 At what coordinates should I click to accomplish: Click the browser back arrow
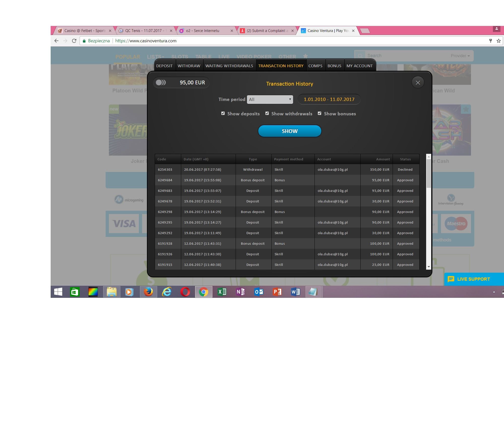[x=56, y=41]
